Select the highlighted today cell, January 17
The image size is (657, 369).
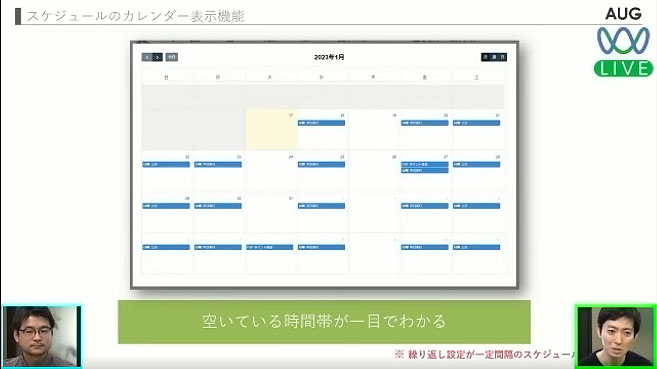pos(271,130)
